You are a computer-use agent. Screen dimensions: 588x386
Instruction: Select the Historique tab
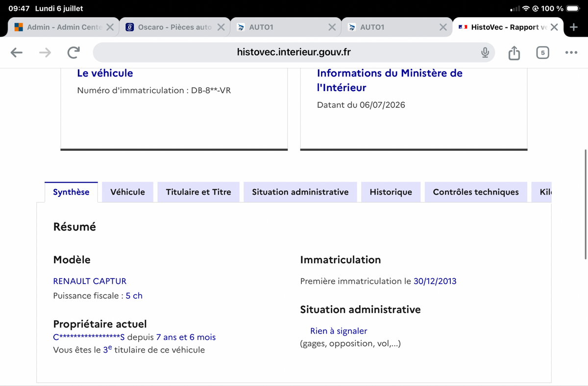[x=391, y=192]
